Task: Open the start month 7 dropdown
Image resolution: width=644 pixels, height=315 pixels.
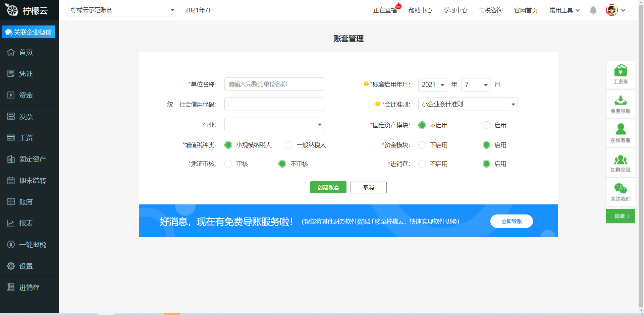Action: [476, 85]
